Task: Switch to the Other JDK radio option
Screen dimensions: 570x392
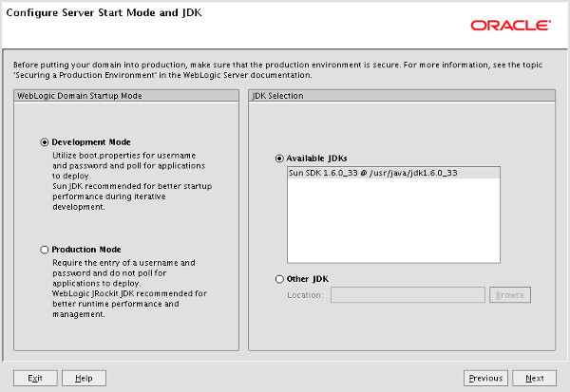Action: [x=279, y=279]
